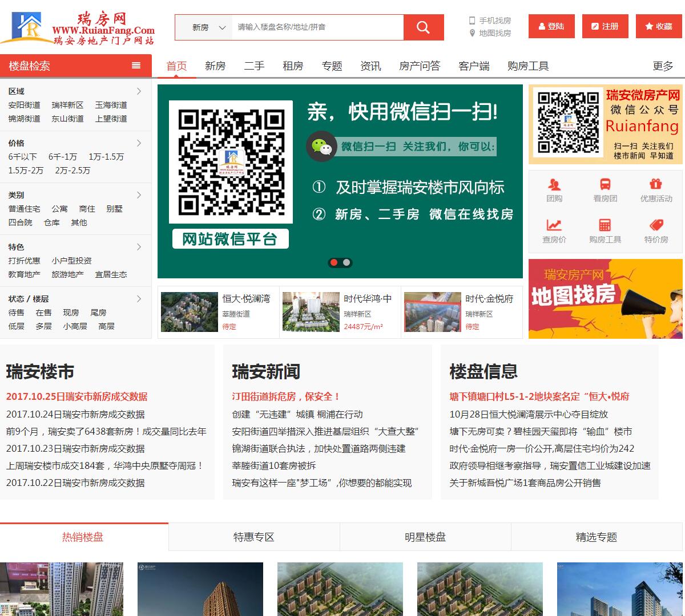Open the 恒大·悦澜湾 listing thumbnail
Screen dimensions: 685x616
(190, 312)
